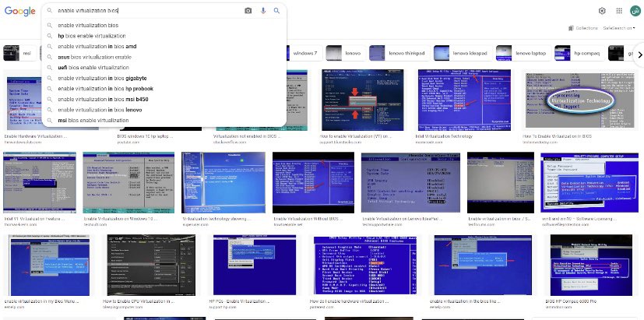644x320 pixels.
Task: Click the blue search magnifier button
Action: 276,11
